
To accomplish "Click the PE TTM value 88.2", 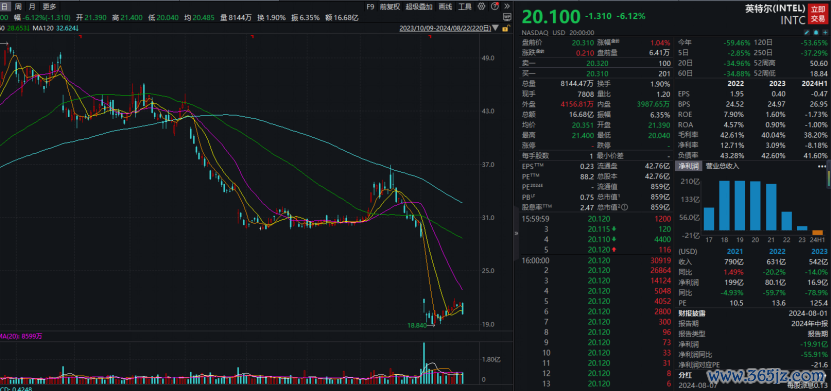I will click(x=587, y=176).
